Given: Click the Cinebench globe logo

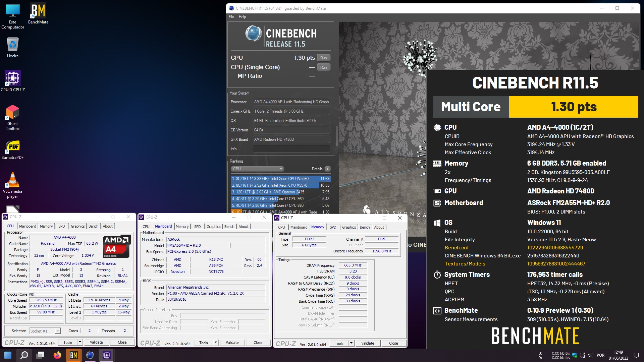Looking at the screenshot, I should 253,34.
